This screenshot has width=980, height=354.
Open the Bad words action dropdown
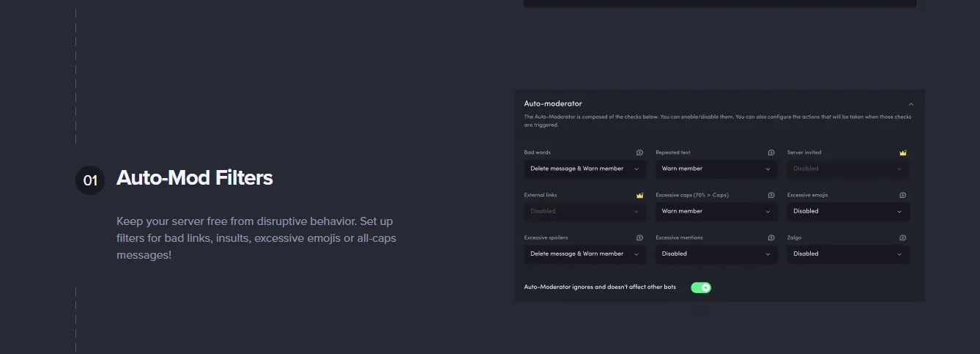[584, 169]
